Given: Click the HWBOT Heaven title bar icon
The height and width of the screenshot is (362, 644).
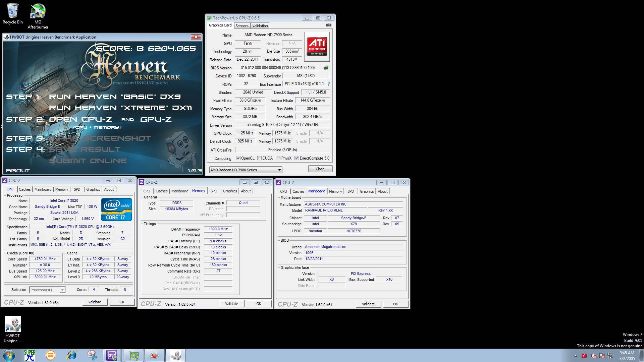Looking at the screenshot, I should (x=6, y=37).
